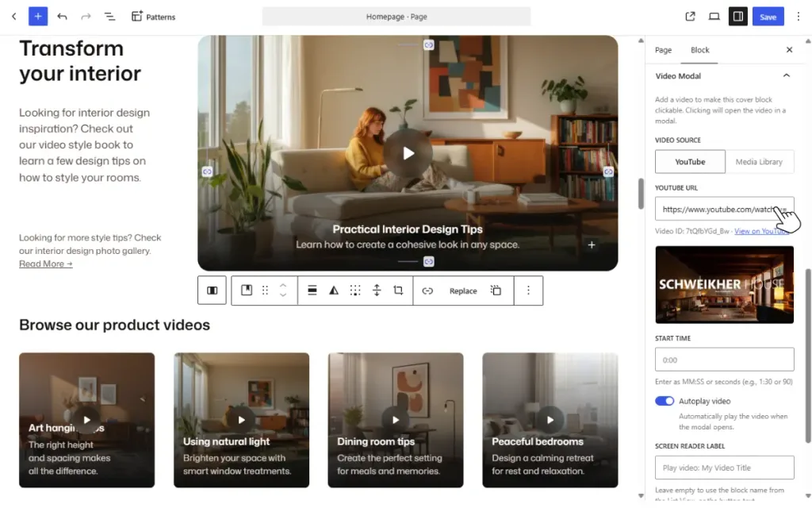Screen dimensions: 812x508
Task: Open the editor options menu
Action: [798, 17]
